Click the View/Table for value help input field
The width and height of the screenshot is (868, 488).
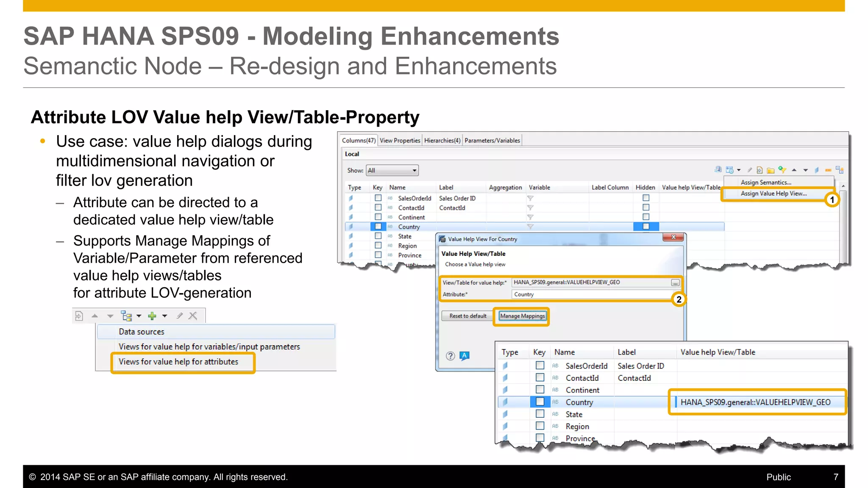tap(591, 283)
